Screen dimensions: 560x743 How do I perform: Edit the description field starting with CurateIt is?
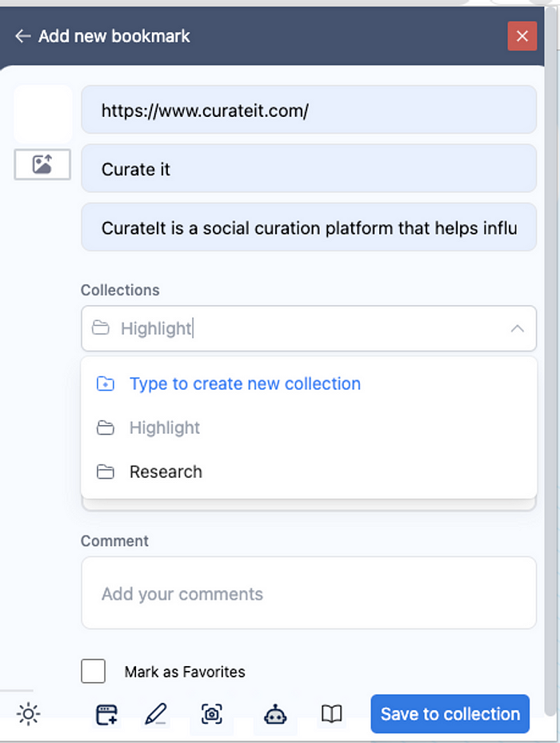pos(309,227)
